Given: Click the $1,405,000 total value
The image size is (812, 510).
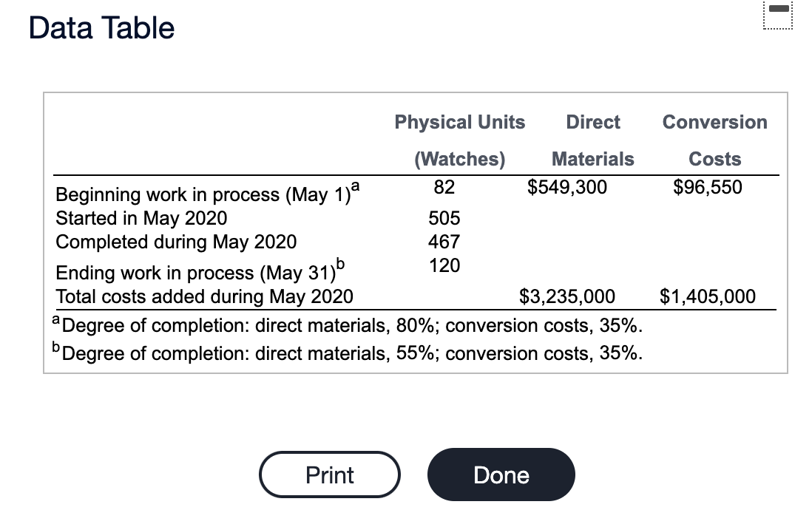Looking at the screenshot, I should coord(708,296).
